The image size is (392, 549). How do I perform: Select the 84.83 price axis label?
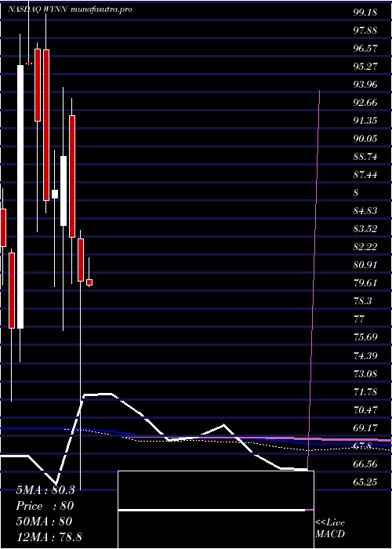click(x=365, y=211)
